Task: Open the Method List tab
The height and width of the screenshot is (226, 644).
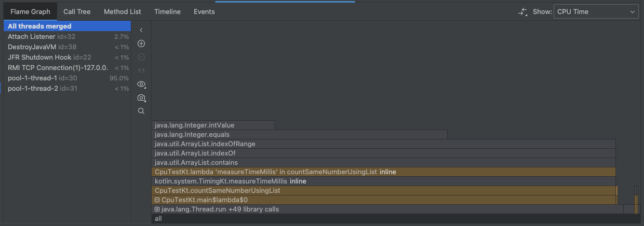Action: (123, 11)
